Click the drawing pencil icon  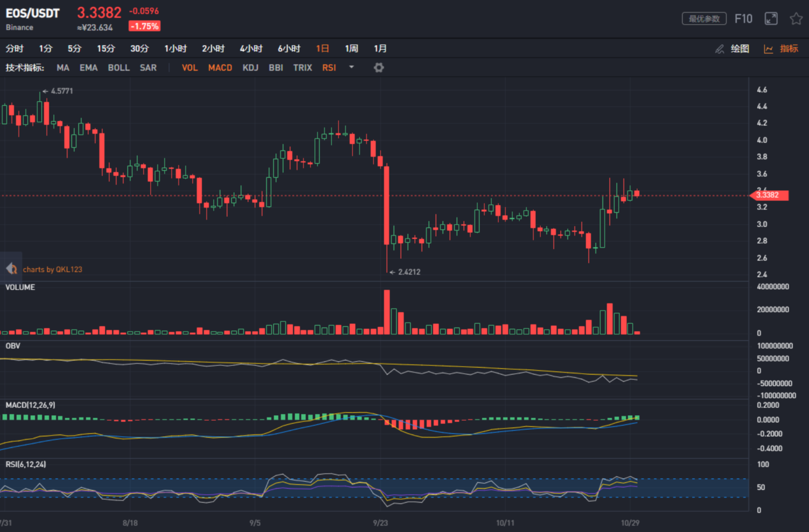point(719,49)
